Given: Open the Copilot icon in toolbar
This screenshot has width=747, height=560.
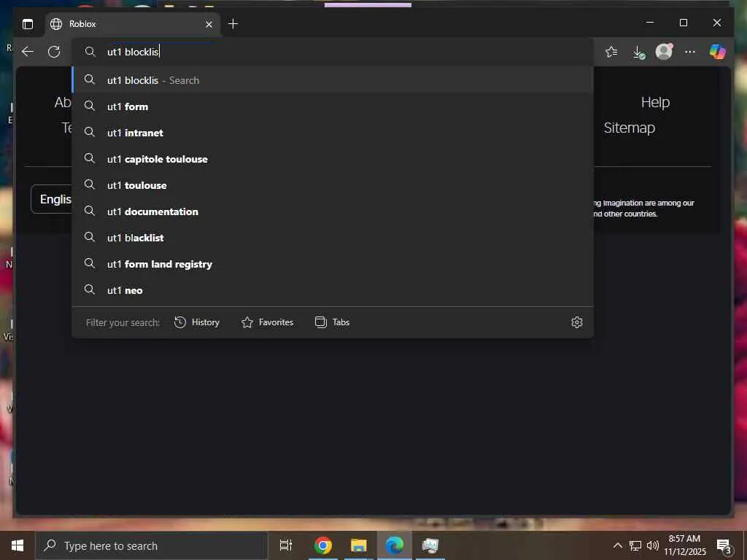Looking at the screenshot, I should click(717, 52).
